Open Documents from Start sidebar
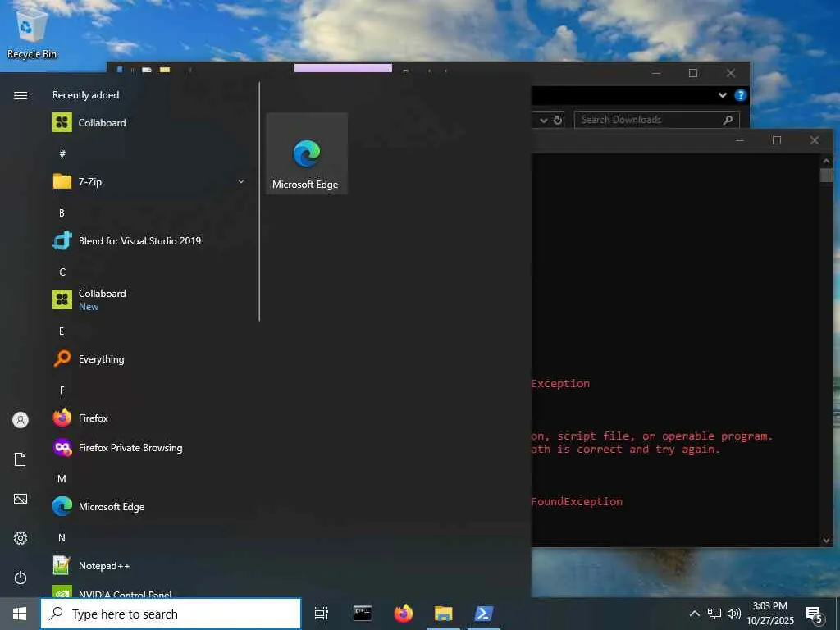 (x=21, y=459)
